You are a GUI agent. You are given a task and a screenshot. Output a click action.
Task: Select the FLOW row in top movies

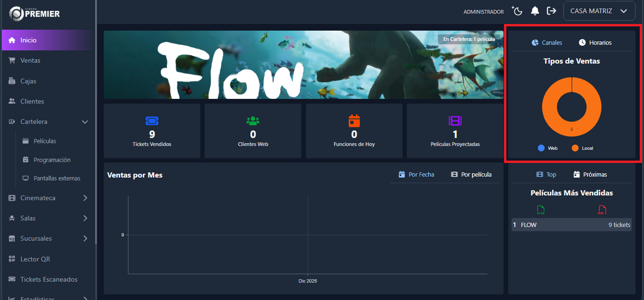click(x=571, y=225)
